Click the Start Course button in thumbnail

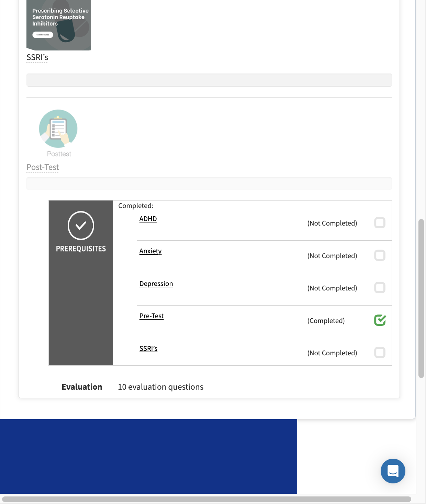43,35
